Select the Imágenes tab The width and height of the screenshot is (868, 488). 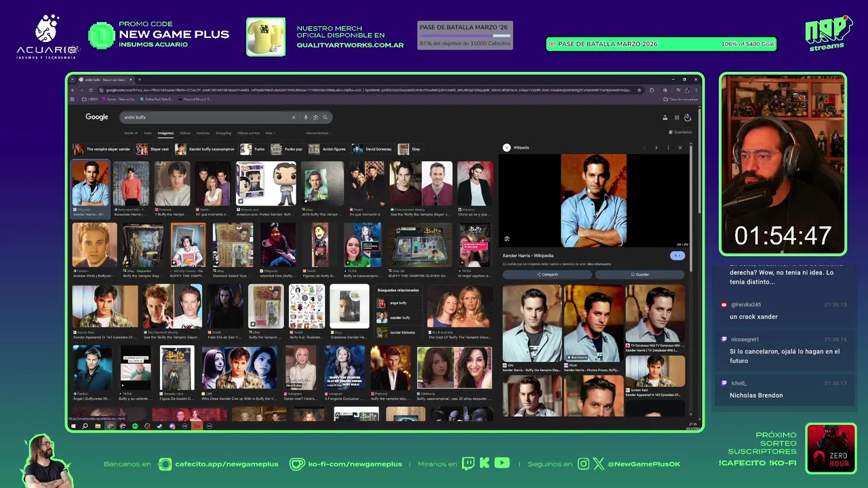(x=165, y=133)
